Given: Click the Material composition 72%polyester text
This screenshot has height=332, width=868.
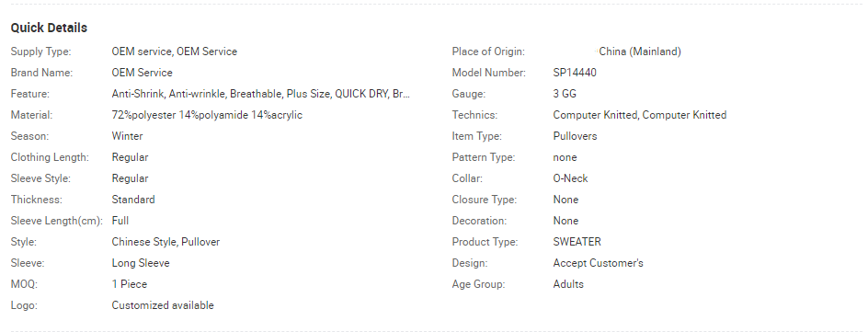Looking at the screenshot, I should click(x=207, y=115).
